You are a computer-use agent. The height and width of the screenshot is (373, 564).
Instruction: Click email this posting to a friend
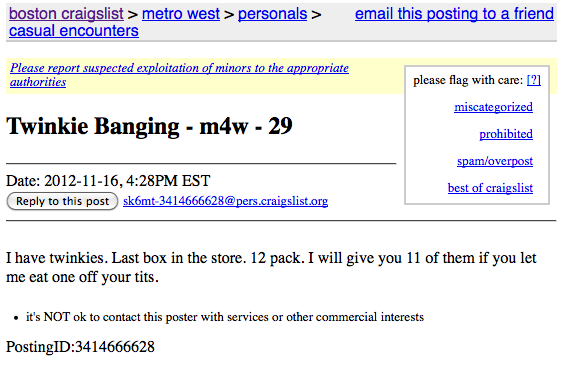(454, 14)
